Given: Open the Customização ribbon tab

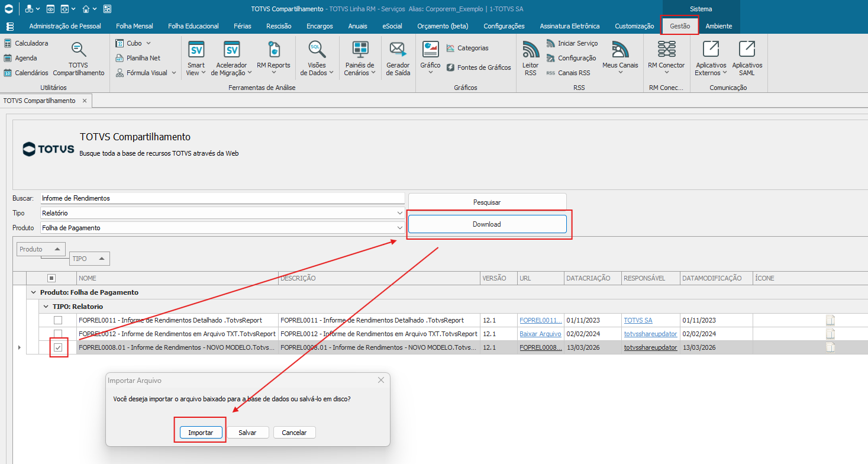Looking at the screenshot, I should click(634, 26).
